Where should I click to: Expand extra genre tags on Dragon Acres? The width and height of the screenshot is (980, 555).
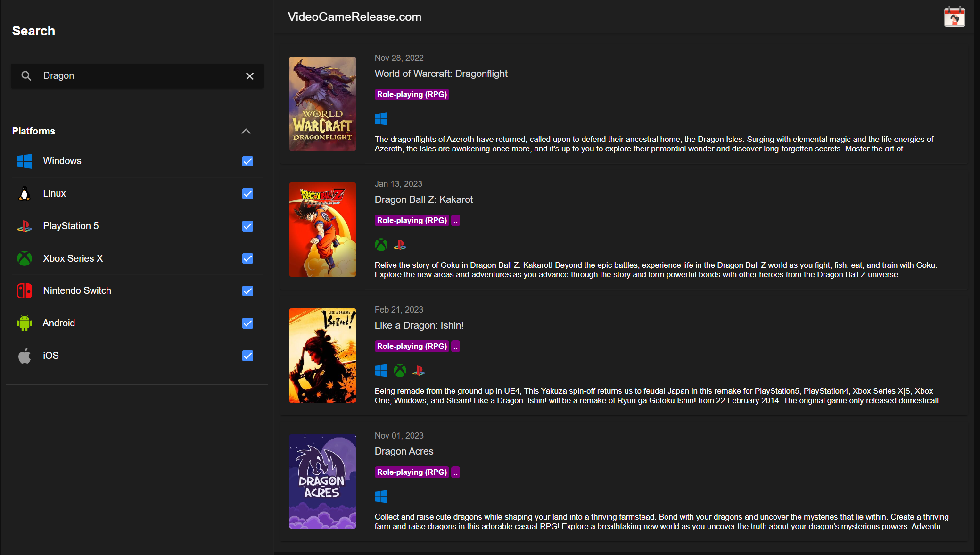[455, 472]
